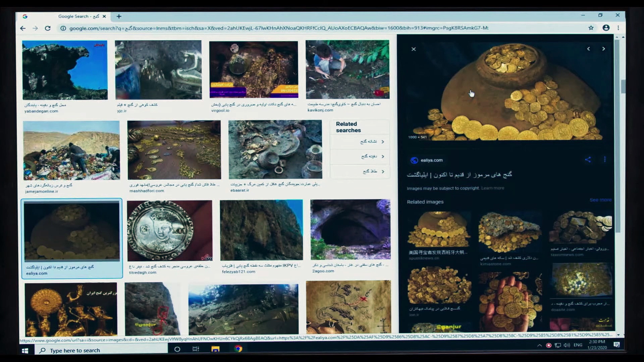This screenshot has width=644, height=362.
Task: Open the Chrome profile account icon
Action: [606, 28]
